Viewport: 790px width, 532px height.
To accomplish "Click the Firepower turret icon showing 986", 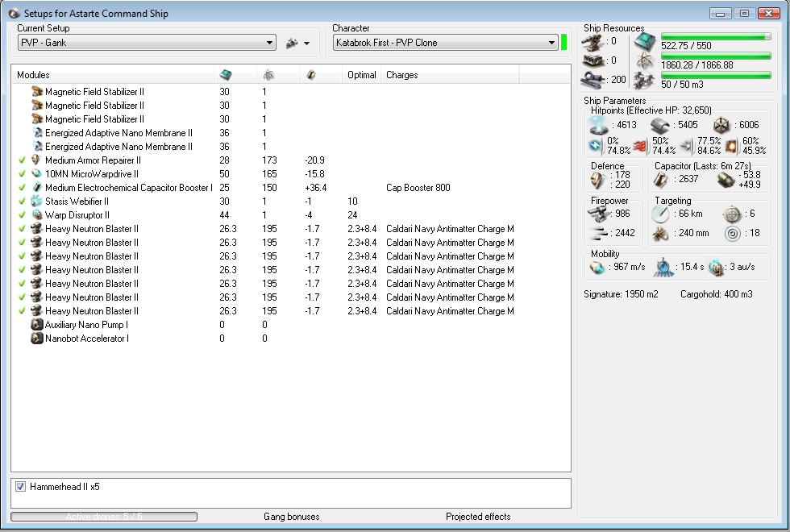I will click(598, 214).
